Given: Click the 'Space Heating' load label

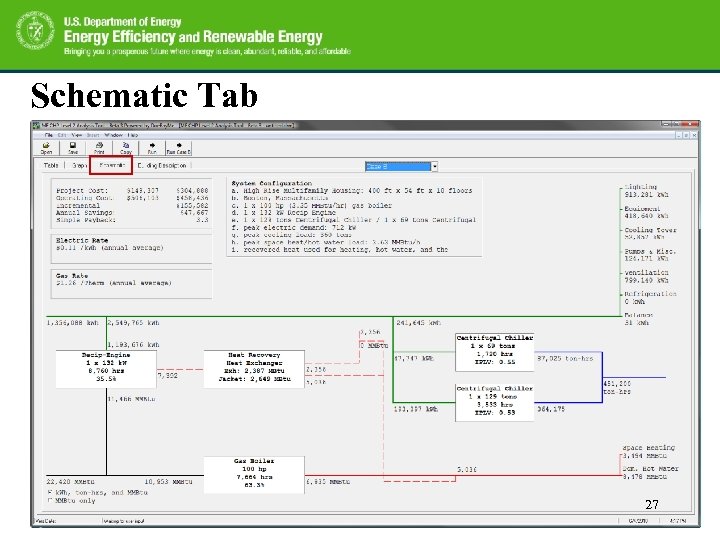Looking at the screenshot, I should click(x=648, y=447).
